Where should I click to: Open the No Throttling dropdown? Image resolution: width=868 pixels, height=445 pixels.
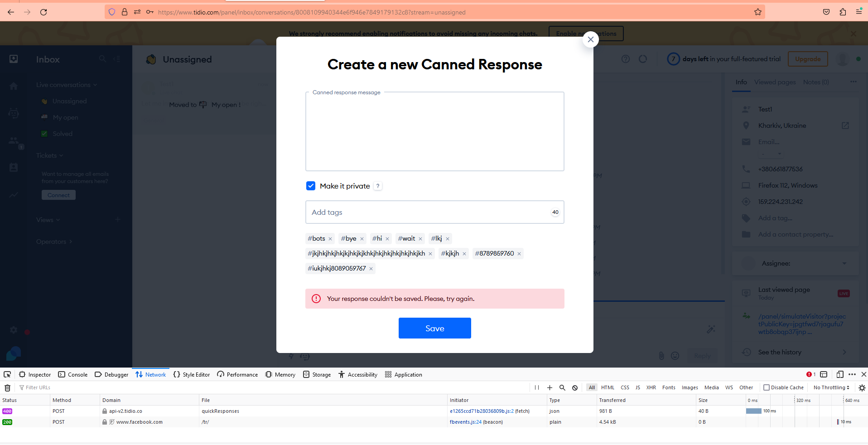831,387
